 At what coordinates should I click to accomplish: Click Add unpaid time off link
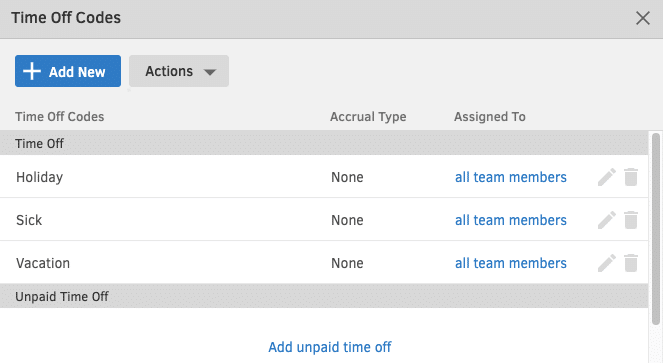pyautogui.click(x=330, y=347)
